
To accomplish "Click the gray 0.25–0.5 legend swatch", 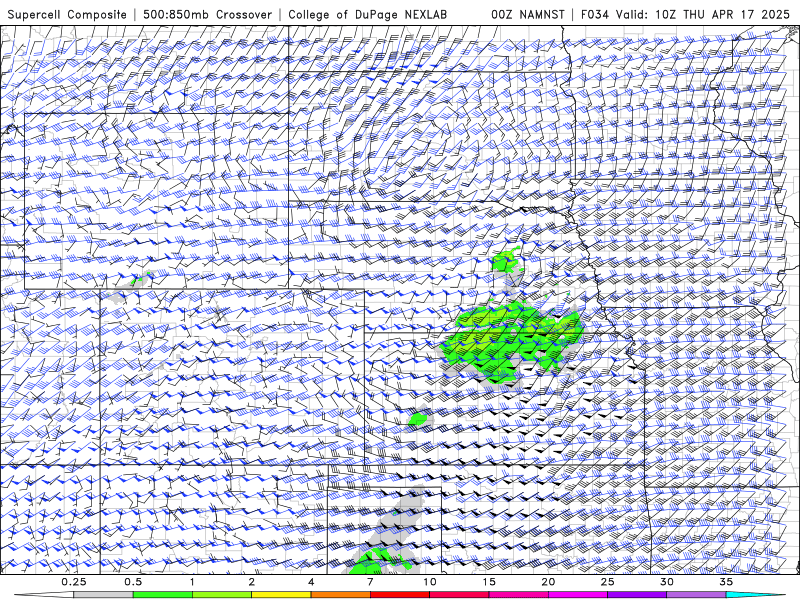I will click(103, 595).
